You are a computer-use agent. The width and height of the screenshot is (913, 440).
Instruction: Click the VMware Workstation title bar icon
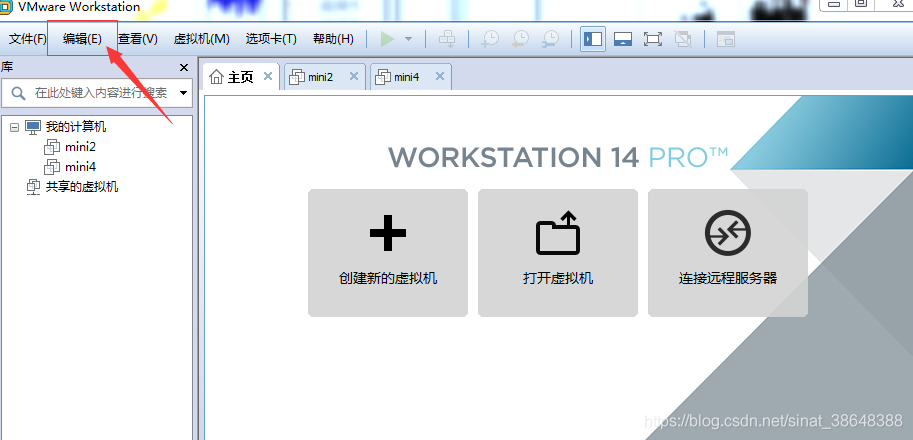pyautogui.click(x=5, y=6)
